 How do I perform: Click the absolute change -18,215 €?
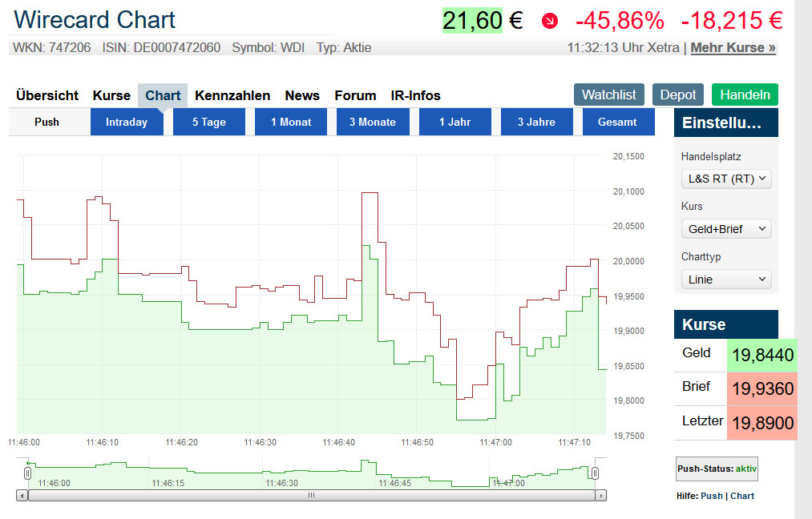pyautogui.click(x=732, y=21)
